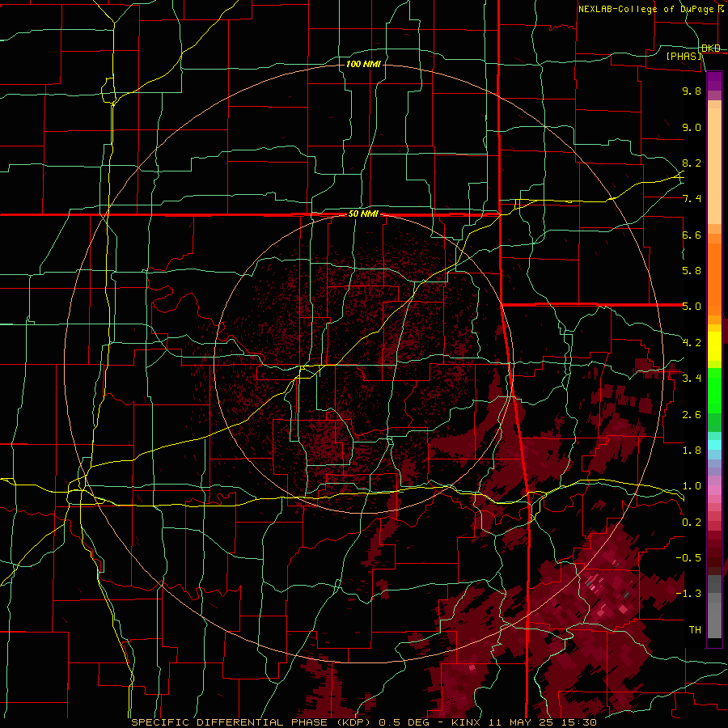
Task: Click the 9.0 color scale value
Action: point(692,127)
